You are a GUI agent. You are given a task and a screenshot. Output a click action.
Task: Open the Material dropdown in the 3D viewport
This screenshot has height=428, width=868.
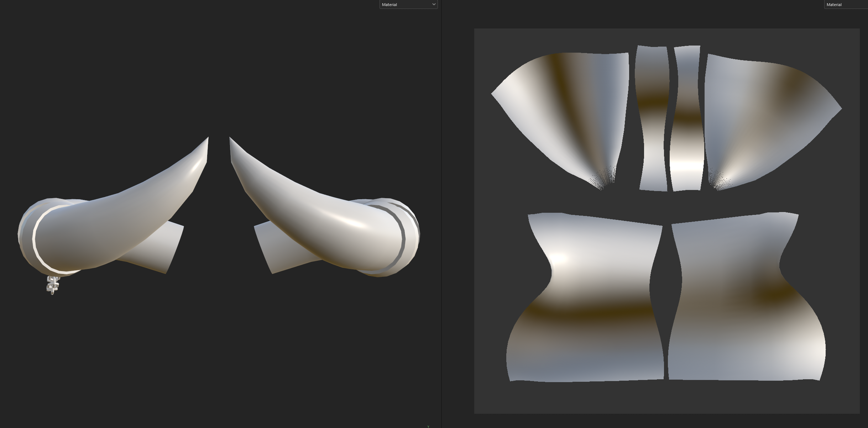408,5
